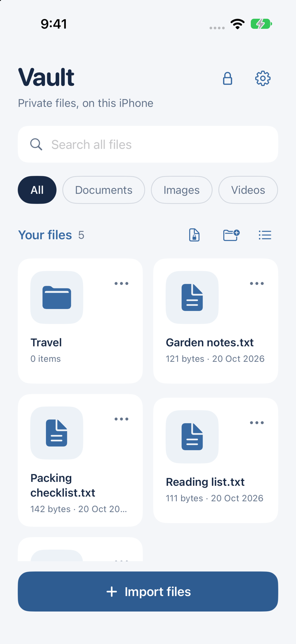Tap the battery charging indicator
This screenshot has width=296, height=644.
[261, 24]
